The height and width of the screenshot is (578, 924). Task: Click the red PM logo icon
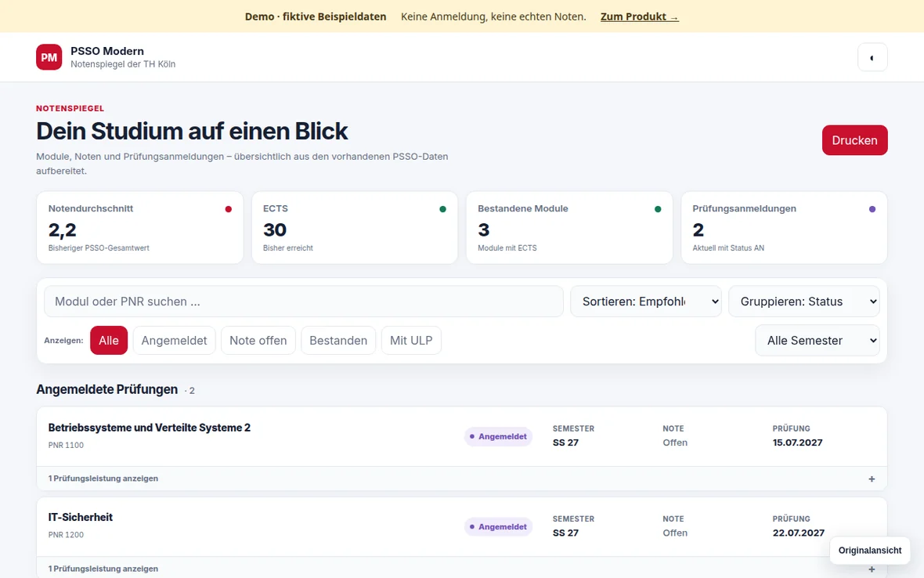49,57
